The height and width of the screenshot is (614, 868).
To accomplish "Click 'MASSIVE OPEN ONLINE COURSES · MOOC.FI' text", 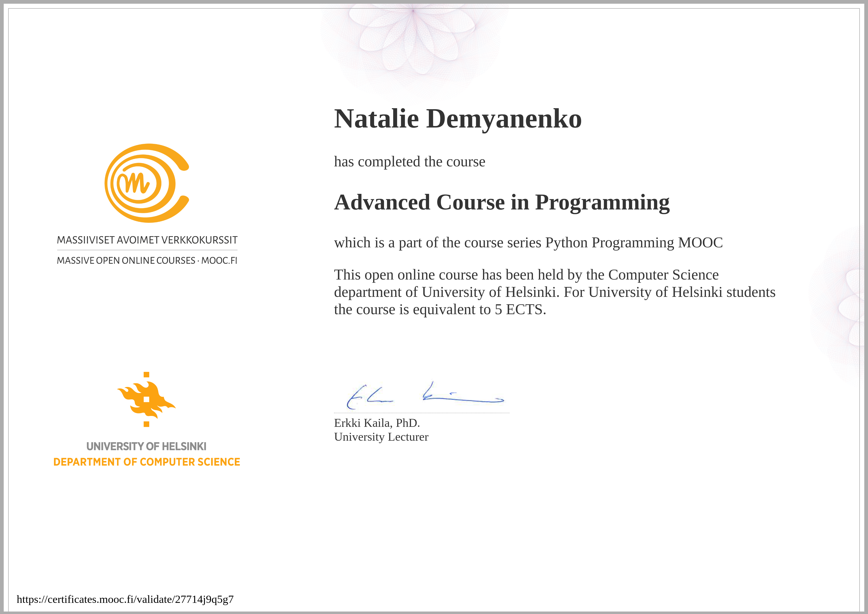I will (x=147, y=261).
